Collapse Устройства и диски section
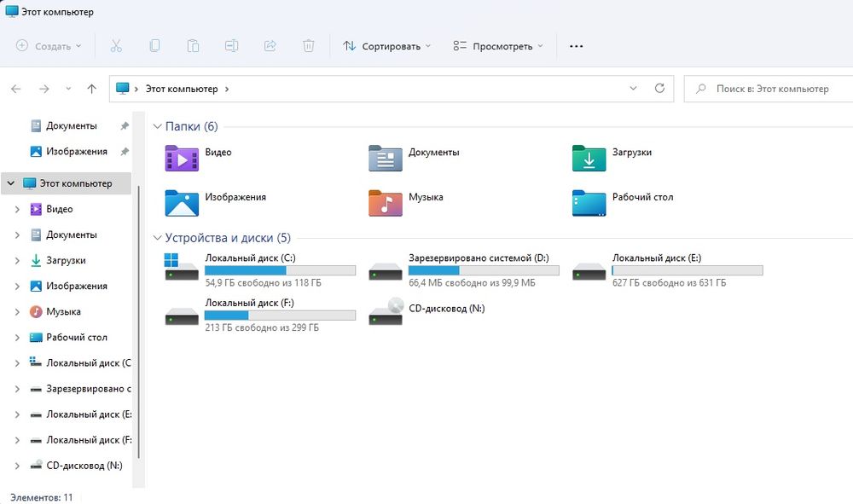Screen dimensions: 853x504 pos(157,238)
